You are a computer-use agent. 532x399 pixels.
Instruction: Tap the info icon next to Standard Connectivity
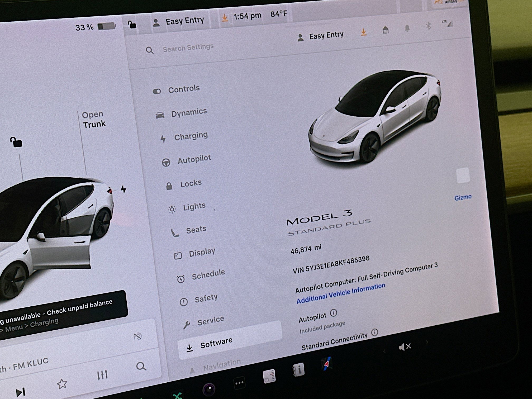374,332
